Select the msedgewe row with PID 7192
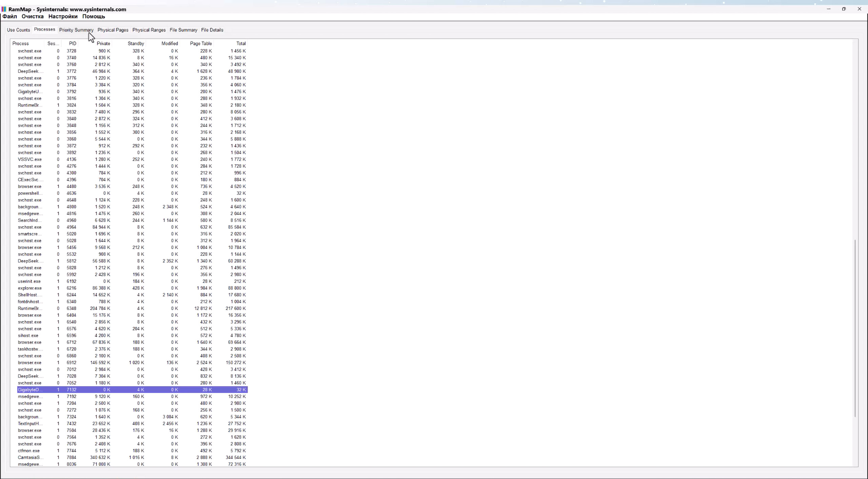 (x=132, y=396)
